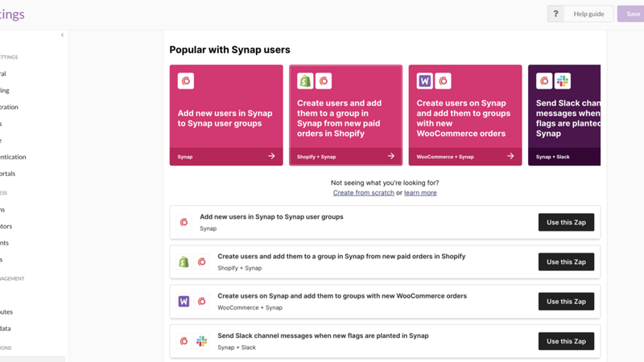Follow the 'learn more' link
The height and width of the screenshot is (362, 644).
[420, 193]
